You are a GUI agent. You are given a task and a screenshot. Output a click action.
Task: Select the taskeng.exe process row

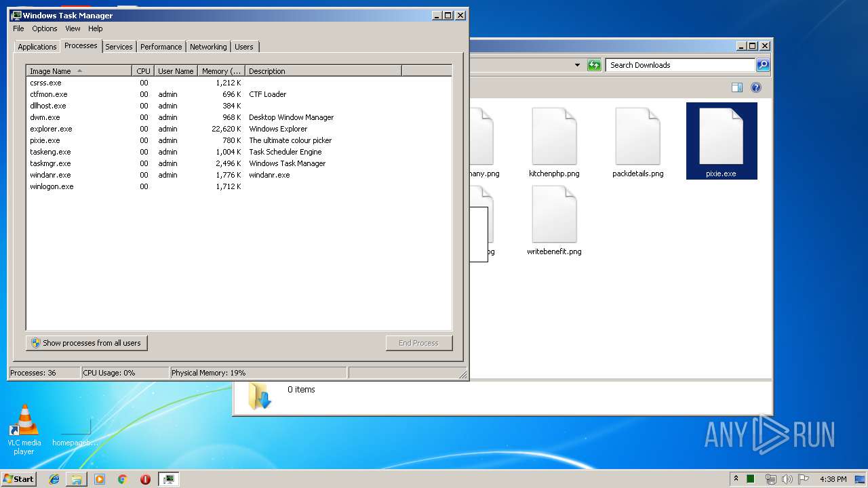pyautogui.click(x=239, y=152)
